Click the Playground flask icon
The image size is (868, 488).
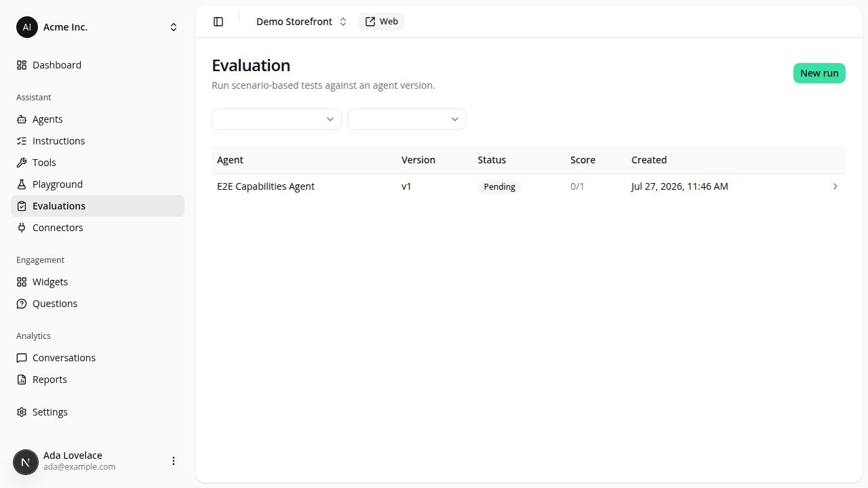22,184
